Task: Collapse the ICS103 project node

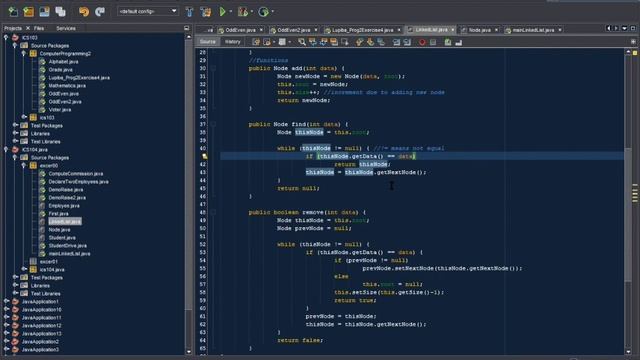Action: [x=6, y=38]
